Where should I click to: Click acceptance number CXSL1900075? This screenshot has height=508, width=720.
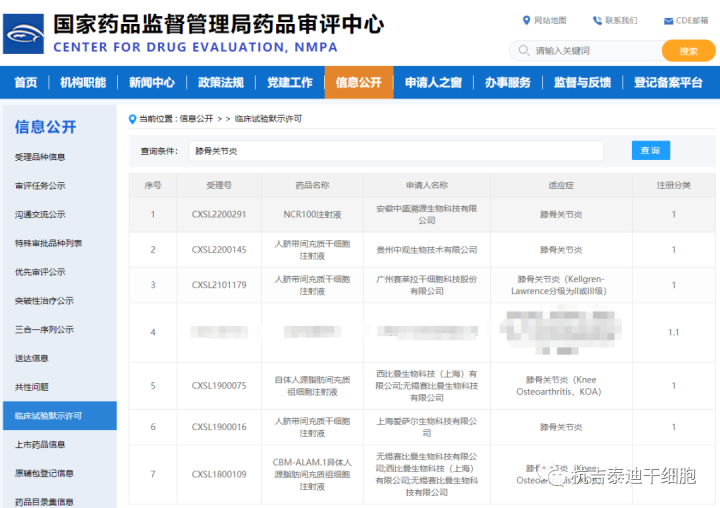[219, 386]
